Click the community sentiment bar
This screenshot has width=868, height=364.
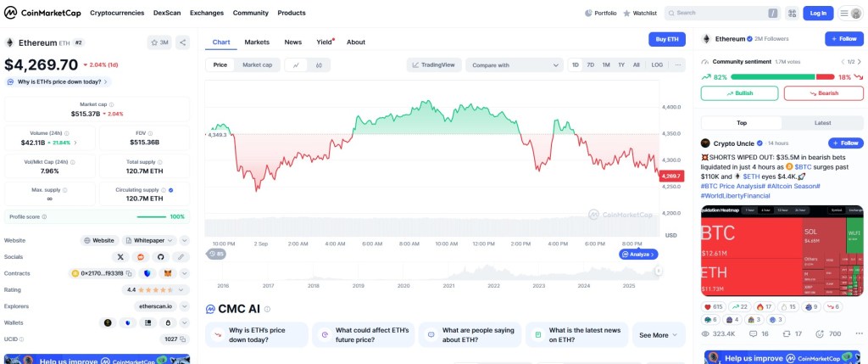(782, 77)
